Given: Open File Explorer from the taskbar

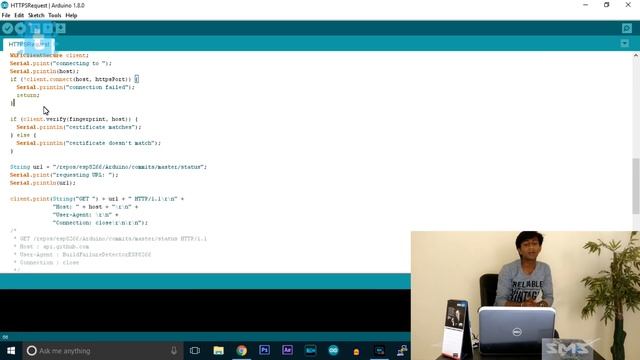Looking at the screenshot, I should click(x=218, y=351).
